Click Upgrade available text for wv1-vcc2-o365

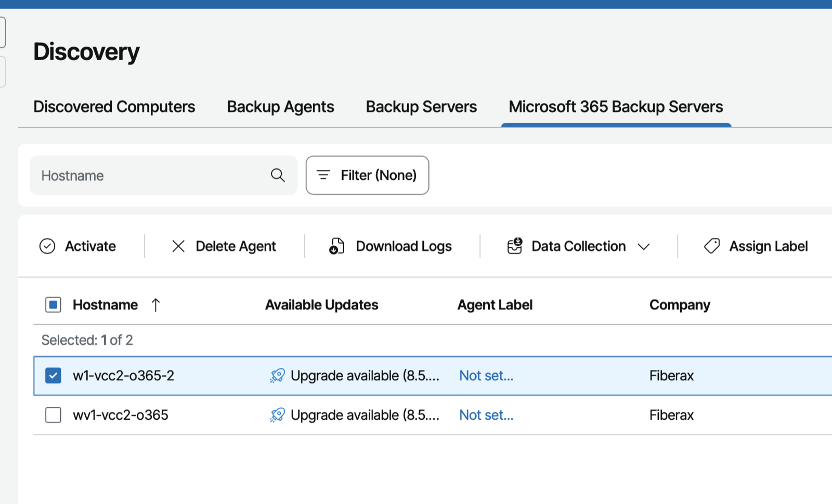(x=365, y=415)
